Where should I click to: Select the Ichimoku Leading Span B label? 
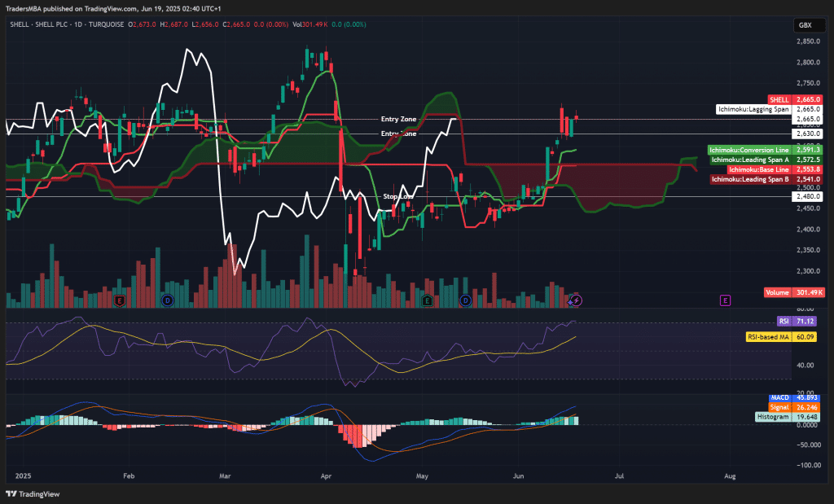click(x=750, y=179)
